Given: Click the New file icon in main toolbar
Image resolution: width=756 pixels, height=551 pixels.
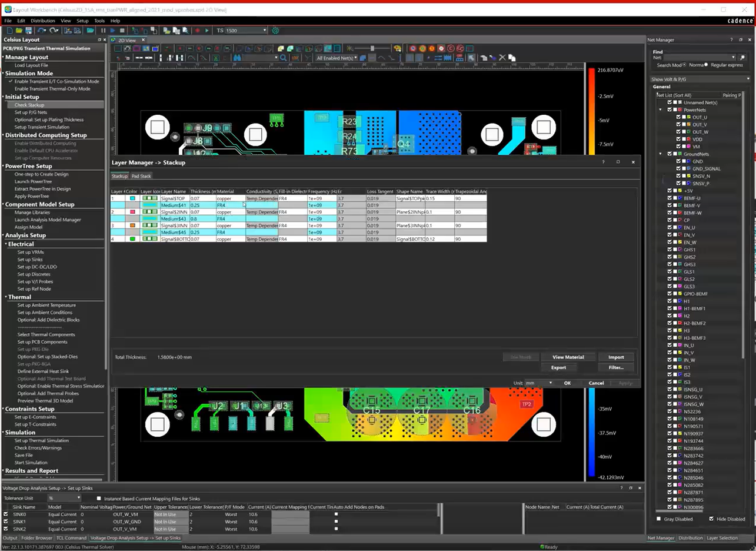Looking at the screenshot, I should click(x=9, y=30).
